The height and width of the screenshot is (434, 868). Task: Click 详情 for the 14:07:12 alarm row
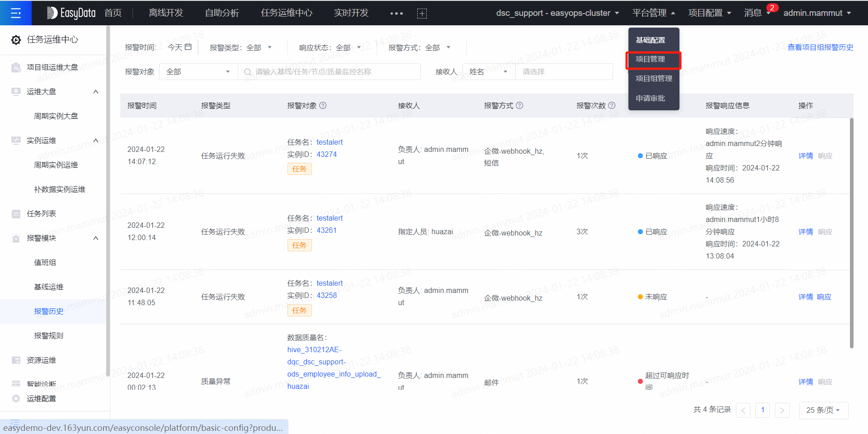pyautogui.click(x=806, y=156)
